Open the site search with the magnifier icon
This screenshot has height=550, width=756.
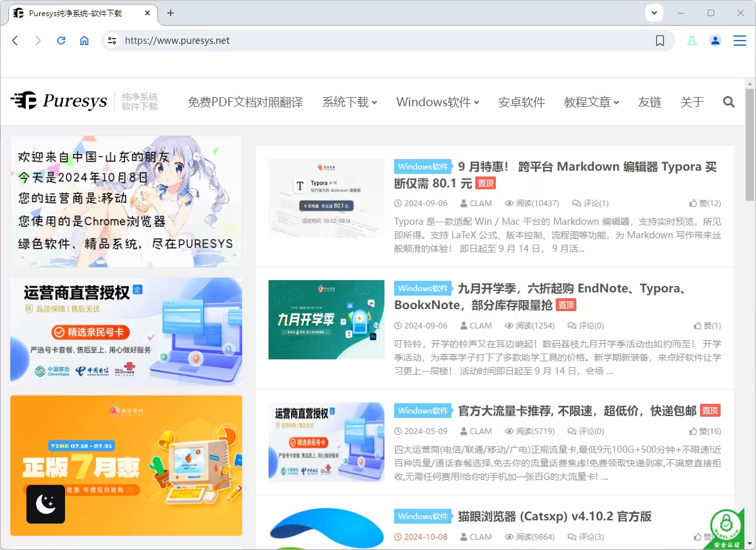[x=728, y=102]
